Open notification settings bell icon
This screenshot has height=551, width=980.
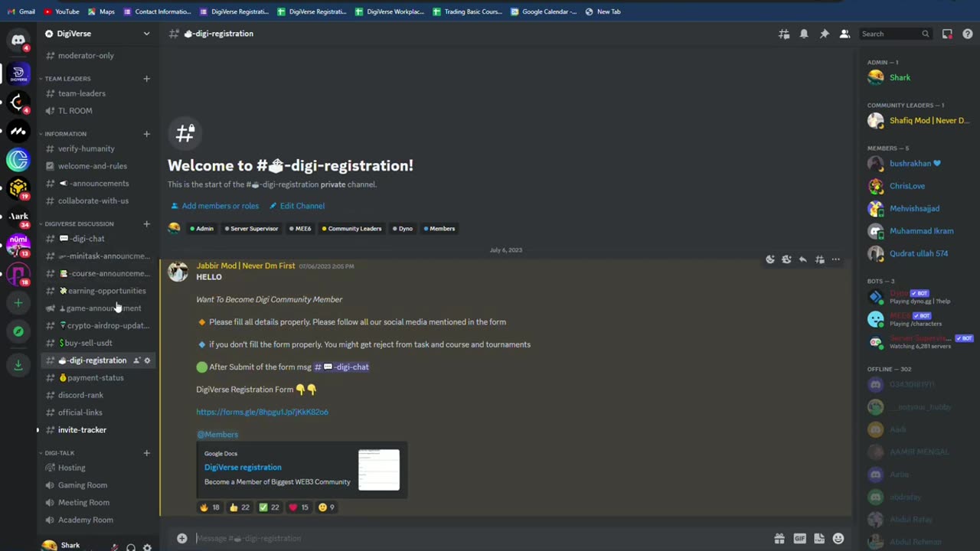804,34
